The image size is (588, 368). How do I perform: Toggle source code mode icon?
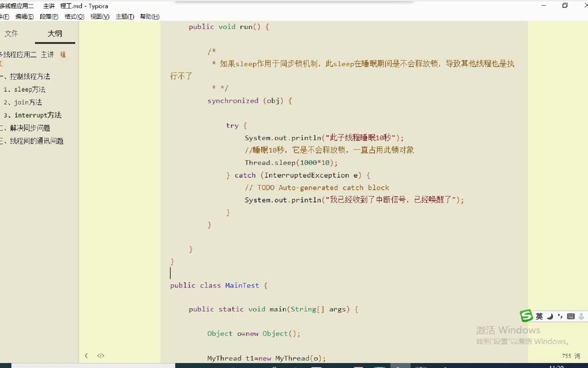point(101,356)
